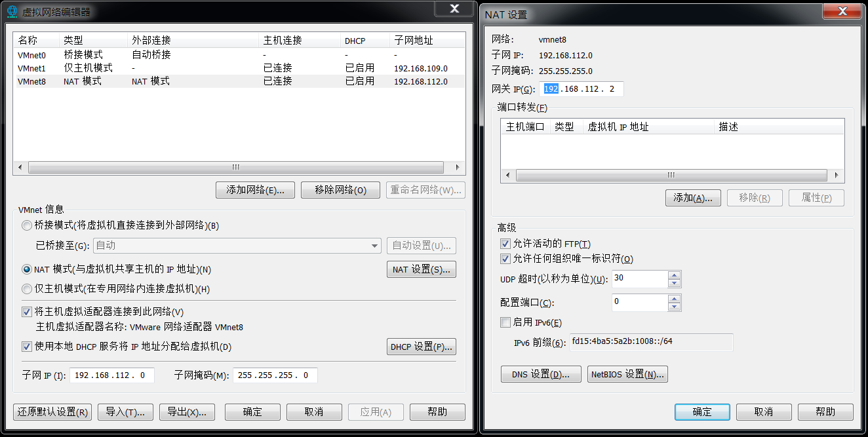
Task: Select the VMnet0 row in network list
Action: coord(239,55)
